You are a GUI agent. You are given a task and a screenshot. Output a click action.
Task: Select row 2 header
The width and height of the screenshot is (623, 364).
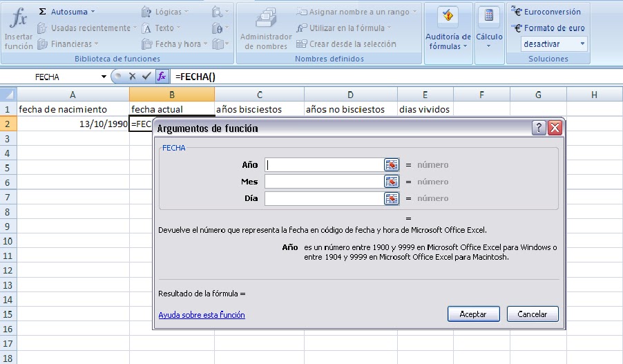(8, 124)
